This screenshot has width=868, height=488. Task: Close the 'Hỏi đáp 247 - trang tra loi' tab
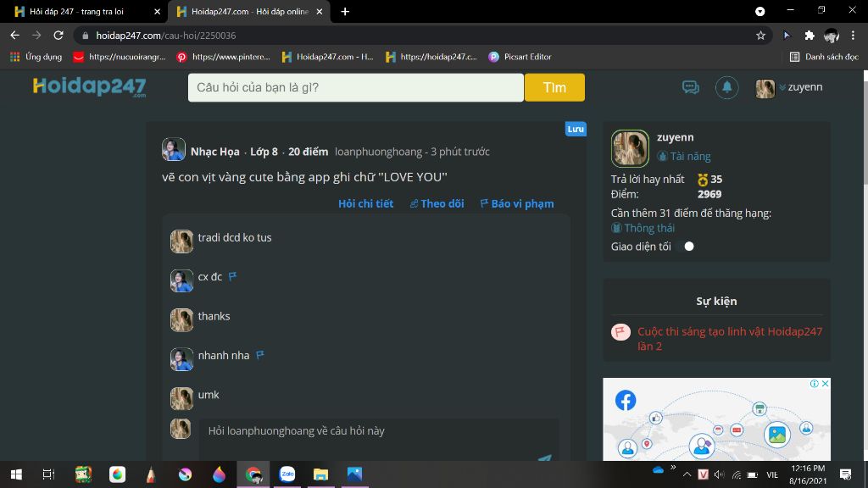tap(157, 12)
